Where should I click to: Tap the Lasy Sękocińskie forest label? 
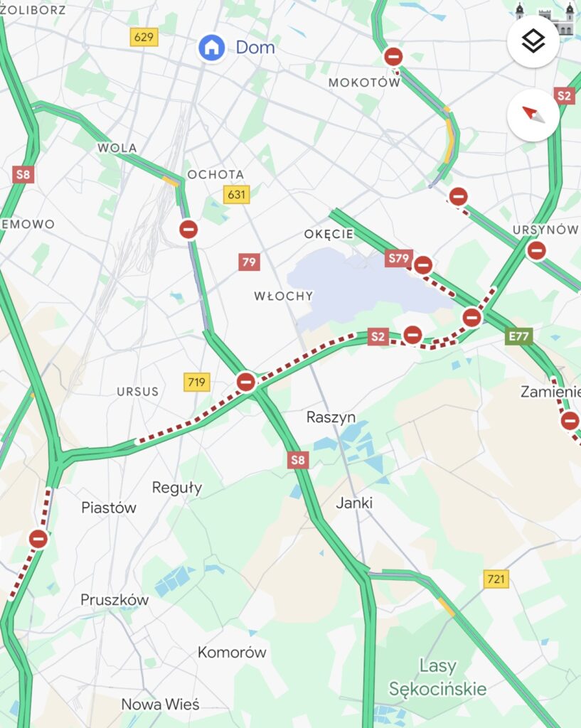pyautogui.click(x=437, y=677)
